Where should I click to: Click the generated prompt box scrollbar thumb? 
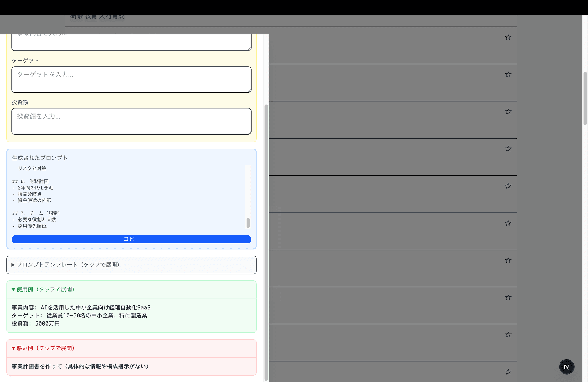pos(248,223)
